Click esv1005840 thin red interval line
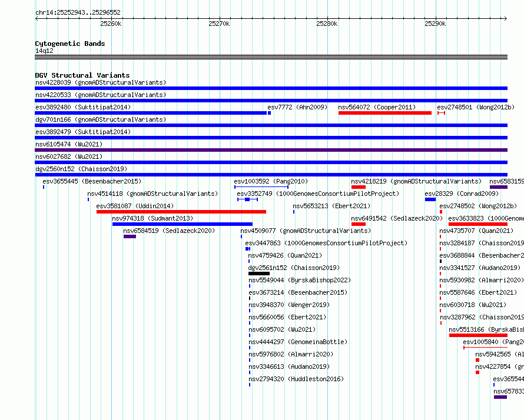Image resolution: width=524 pixels, height=420 pixels. point(486,348)
